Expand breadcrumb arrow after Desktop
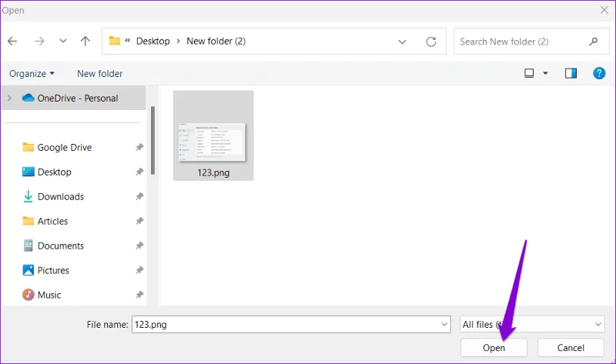The height and width of the screenshot is (364, 616). coord(178,42)
